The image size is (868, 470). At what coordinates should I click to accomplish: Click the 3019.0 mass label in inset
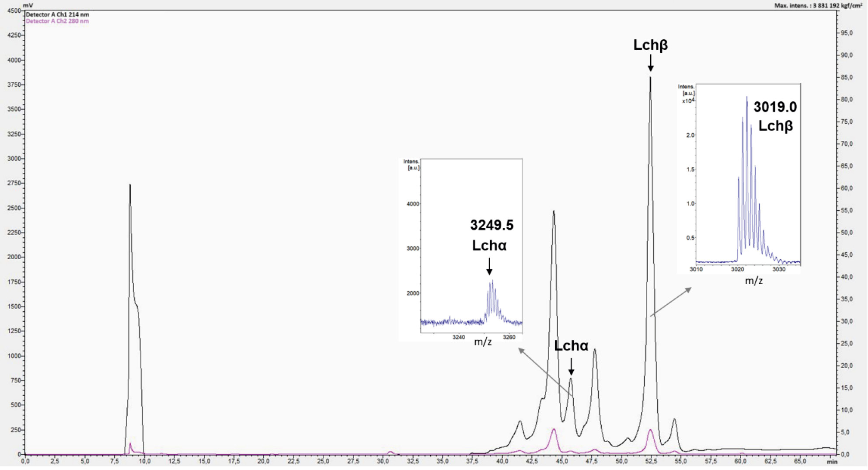coord(775,107)
